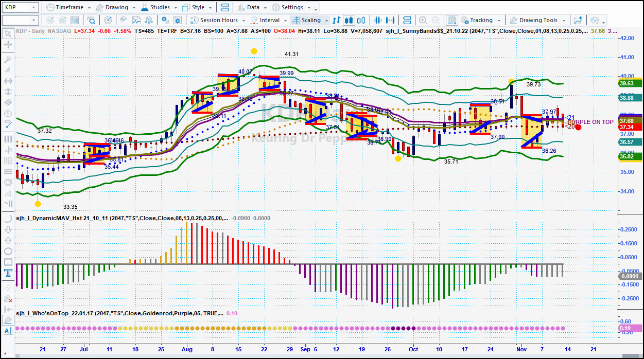Click the gray -0.0900 histogram axis label
Screen dimensions: 644x359
tap(629, 276)
